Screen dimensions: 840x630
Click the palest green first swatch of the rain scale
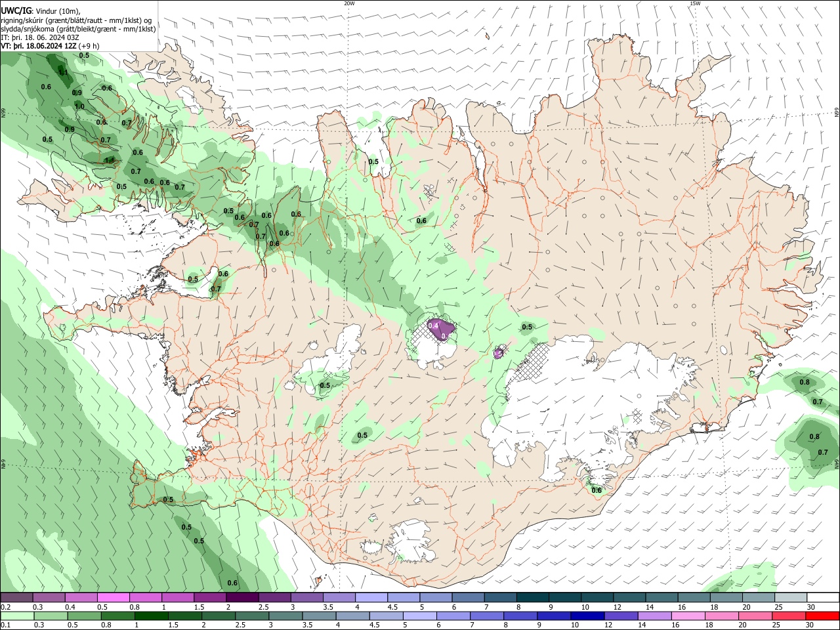17,616
